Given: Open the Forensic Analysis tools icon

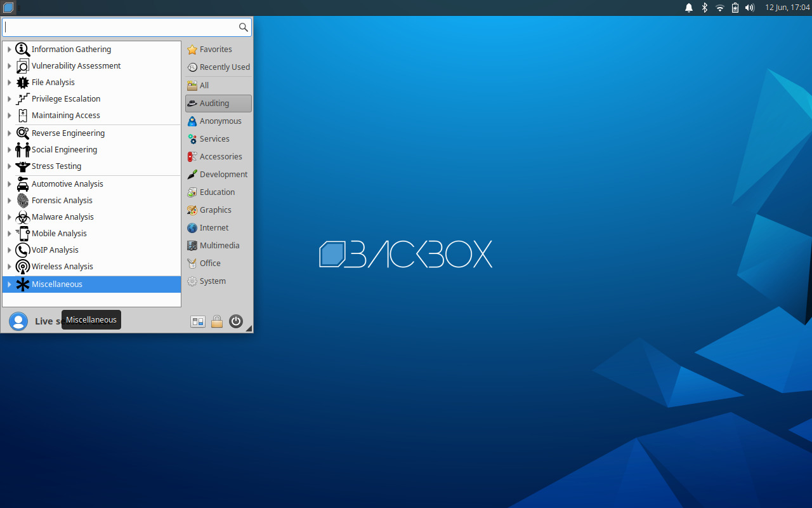Looking at the screenshot, I should pyautogui.click(x=22, y=200).
